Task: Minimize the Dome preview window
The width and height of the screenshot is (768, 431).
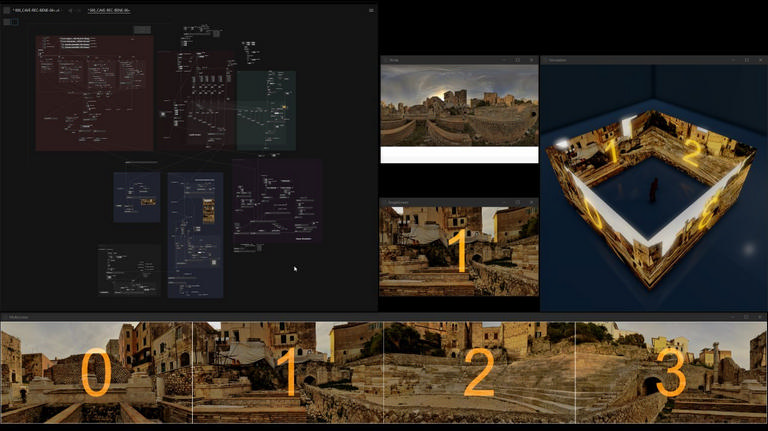Action: point(504,60)
